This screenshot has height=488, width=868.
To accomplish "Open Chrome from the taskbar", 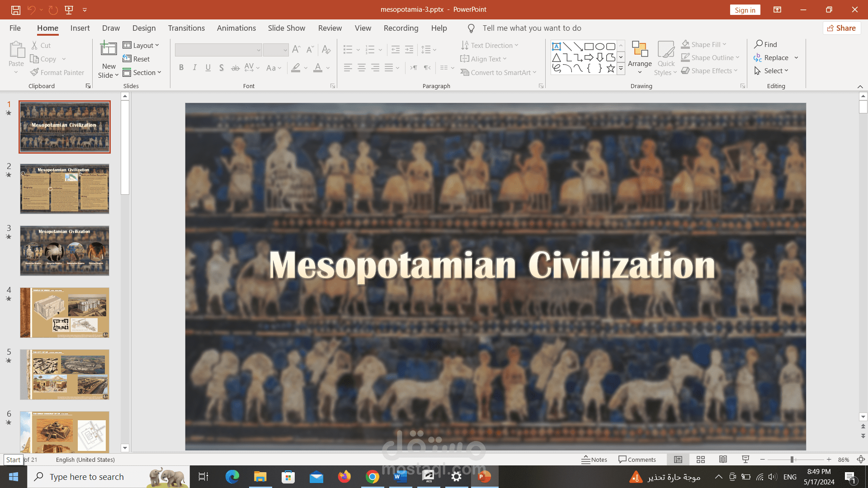I will (373, 477).
